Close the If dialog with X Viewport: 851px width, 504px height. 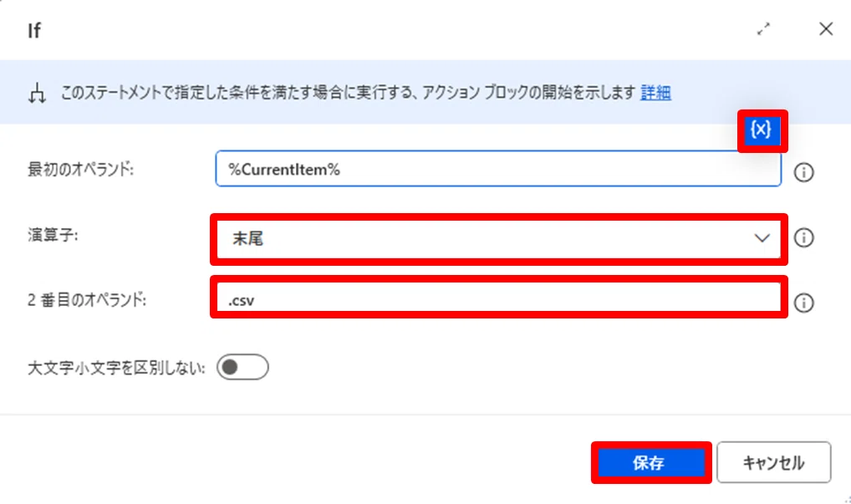(825, 29)
